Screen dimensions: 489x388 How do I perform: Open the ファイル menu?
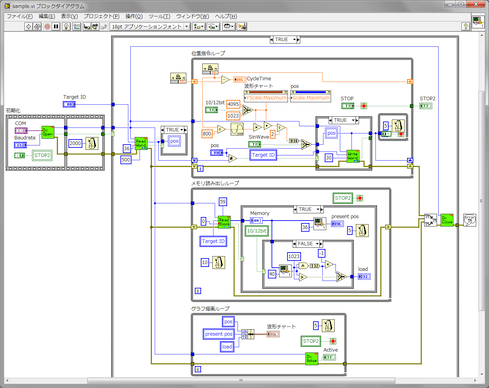tap(20, 16)
